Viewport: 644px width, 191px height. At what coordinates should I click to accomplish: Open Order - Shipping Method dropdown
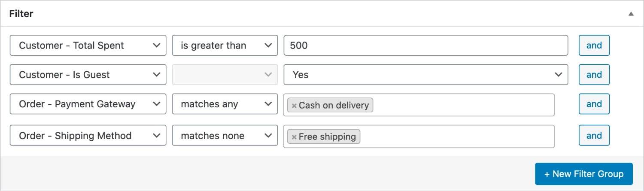(88, 136)
